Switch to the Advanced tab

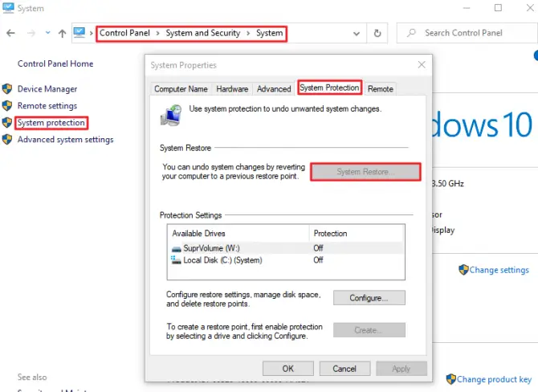point(274,89)
